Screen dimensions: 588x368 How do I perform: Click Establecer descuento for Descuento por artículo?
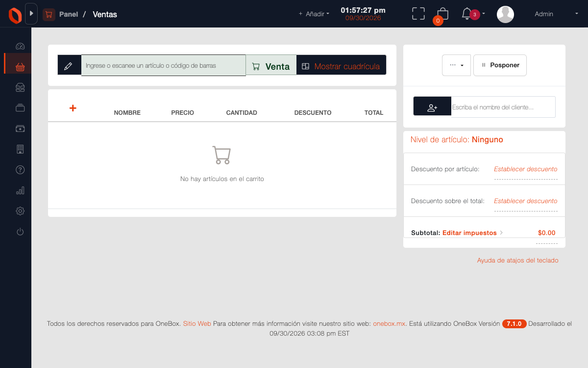[525, 169]
